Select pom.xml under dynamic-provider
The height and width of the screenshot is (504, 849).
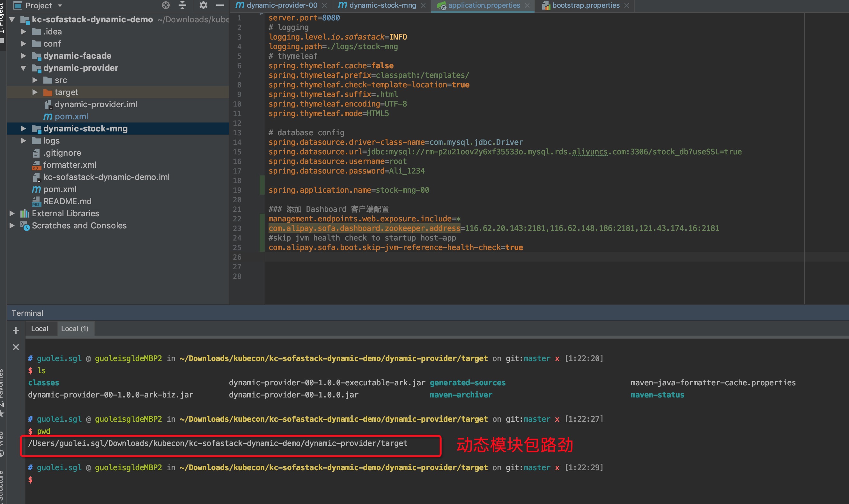click(x=71, y=116)
